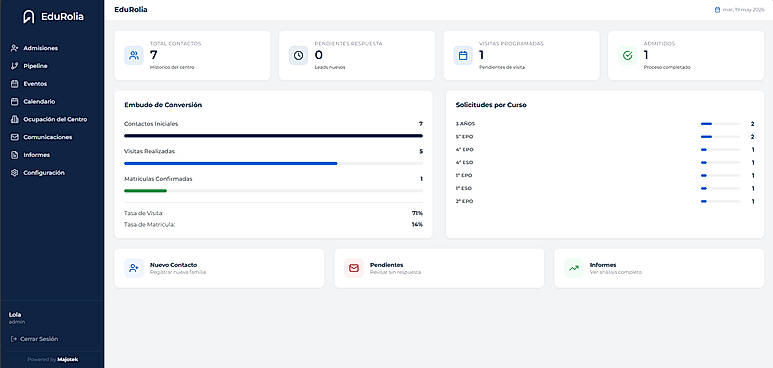Screen dimensions: 773x368
Task: Click the Total Contactos people icon
Action: 134,56
